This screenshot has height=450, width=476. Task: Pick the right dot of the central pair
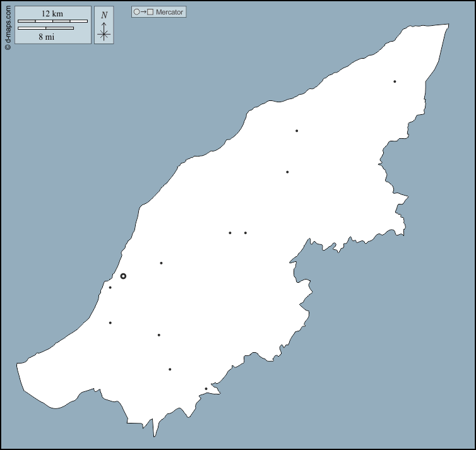coord(246,233)
